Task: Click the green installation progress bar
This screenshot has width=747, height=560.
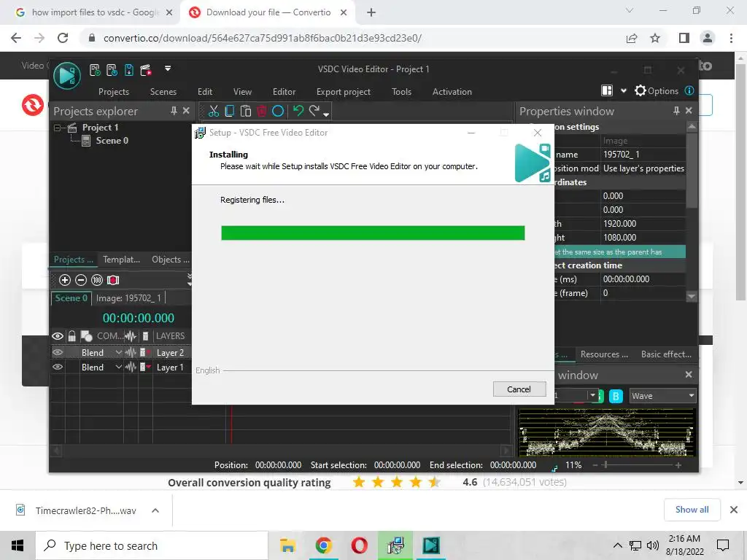Action: pyautogui.click(x=373, y=233)
